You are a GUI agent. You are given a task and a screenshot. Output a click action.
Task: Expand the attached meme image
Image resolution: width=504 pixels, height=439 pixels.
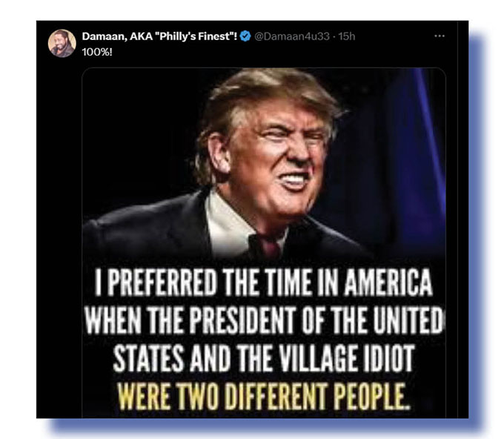click(x=264, y=242)
